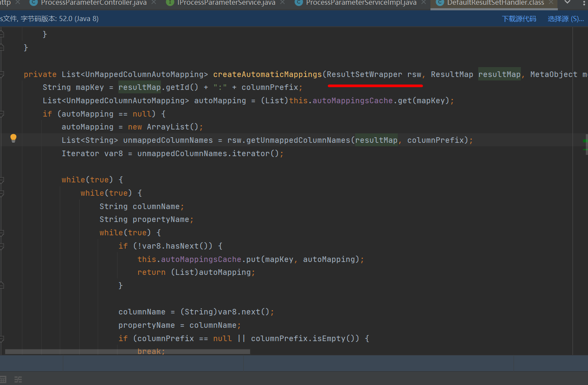Viewport: 588px width, 385px height.
Task: Click the ResultSetWrapper parameter type
Action: (x=365, y=74)
